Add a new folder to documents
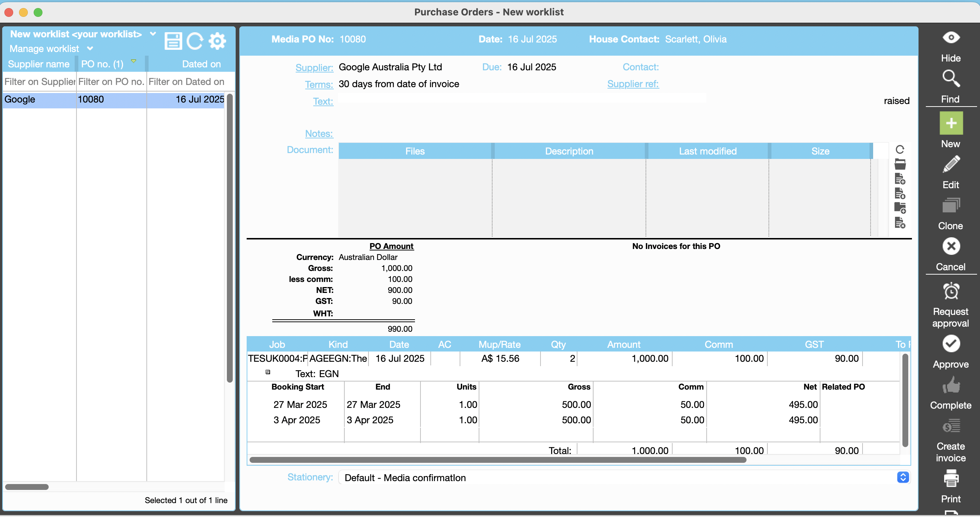Image resolution: width=980 pixels, height=517 pixels. (x=899, y=208)
